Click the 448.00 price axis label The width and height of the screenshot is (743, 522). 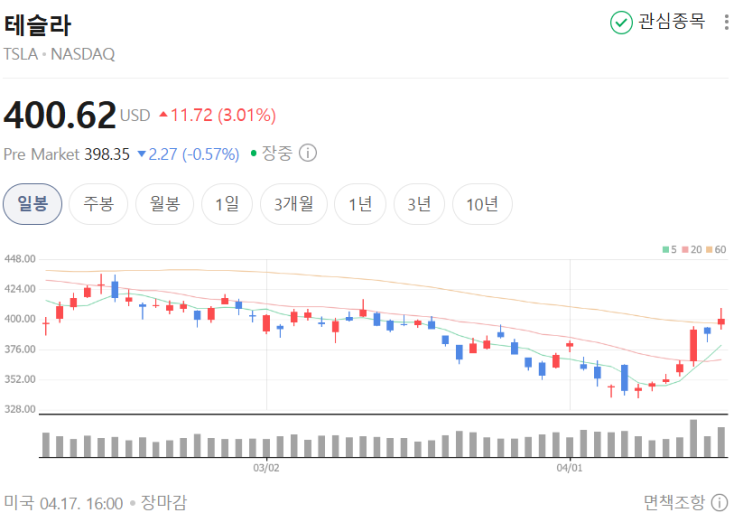coord(20,259)
